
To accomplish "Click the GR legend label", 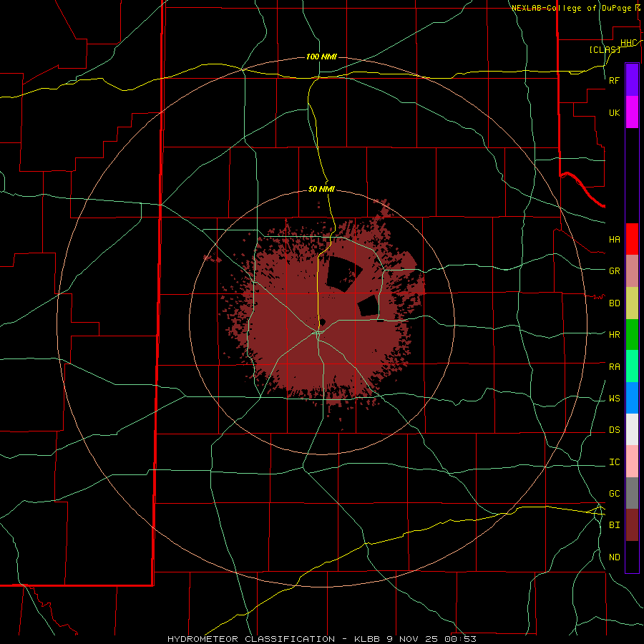I will tap(614, 270).
